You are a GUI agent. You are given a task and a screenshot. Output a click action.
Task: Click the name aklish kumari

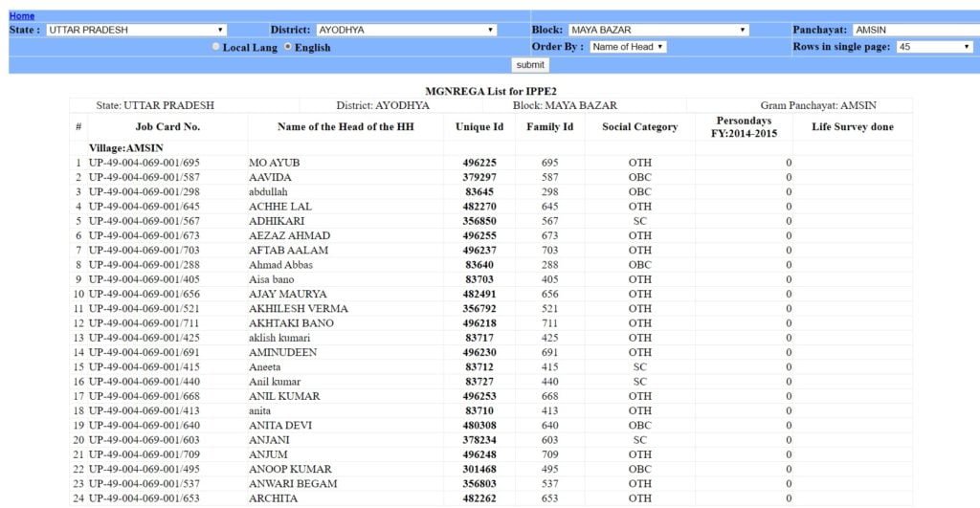point(279,338)
